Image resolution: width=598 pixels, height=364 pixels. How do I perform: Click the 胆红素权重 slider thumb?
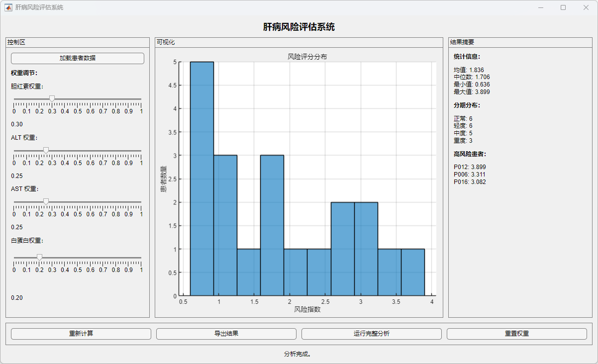click(52, 98)
